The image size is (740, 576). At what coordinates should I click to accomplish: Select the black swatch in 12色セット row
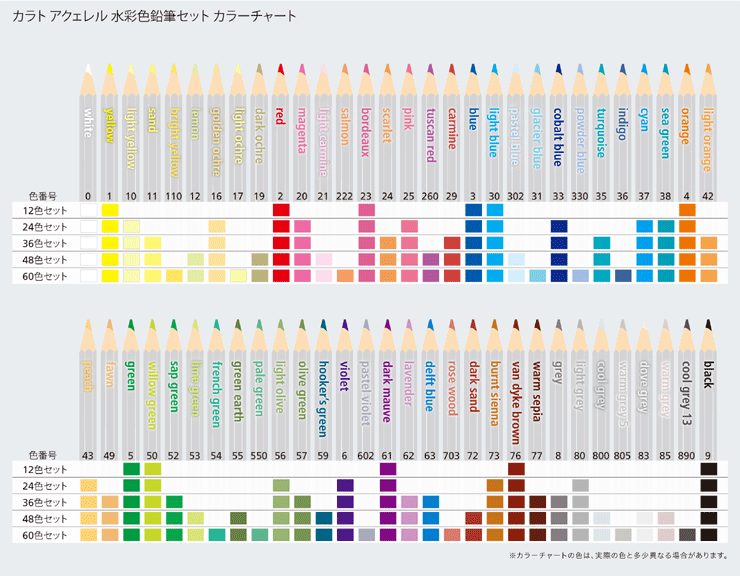[708, 469]
